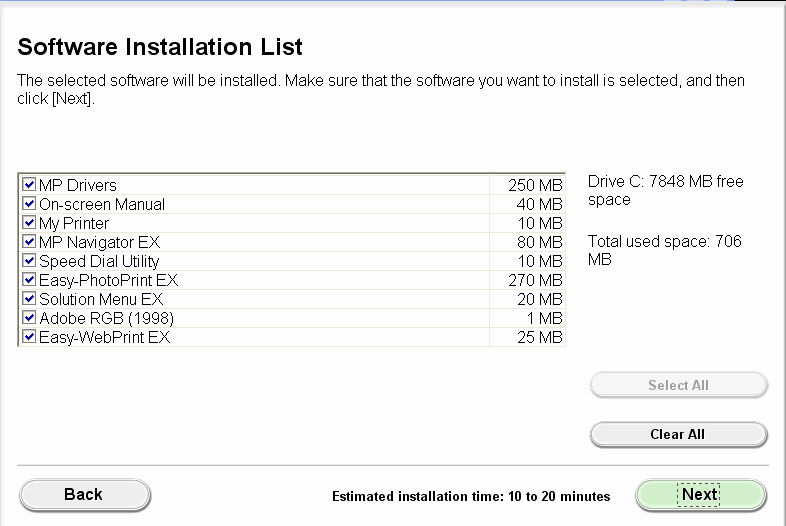Click the Software Installation List heading
This screenshot has height=526, width=786.
point(160,47)
